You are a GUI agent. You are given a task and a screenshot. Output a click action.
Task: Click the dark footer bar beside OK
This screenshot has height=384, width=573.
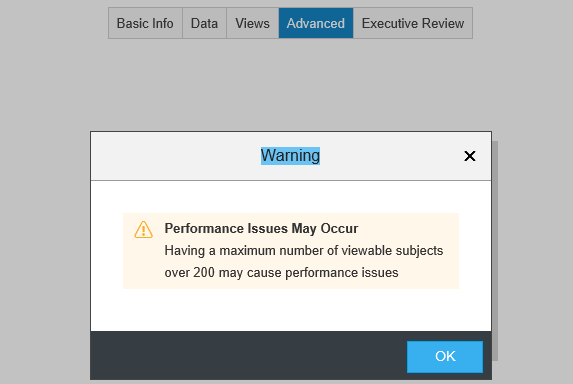(248, 356)
